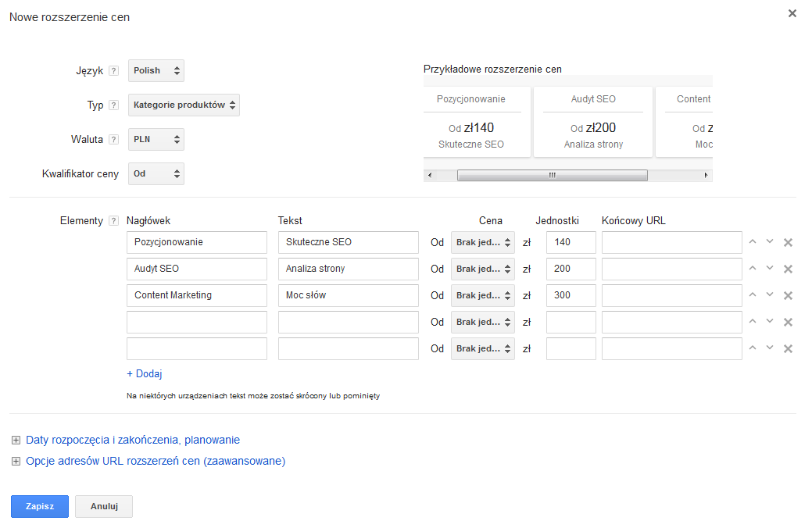Move fourth empty row down

[770, 322]
